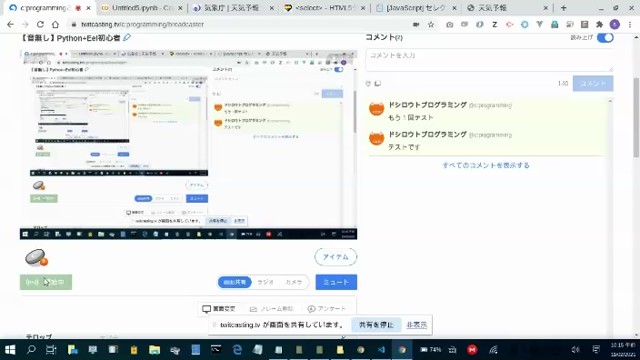Launch Microsoft Edge from the taskbar
This screenshot has height=360, width=640.
click(x=237, y=350)
